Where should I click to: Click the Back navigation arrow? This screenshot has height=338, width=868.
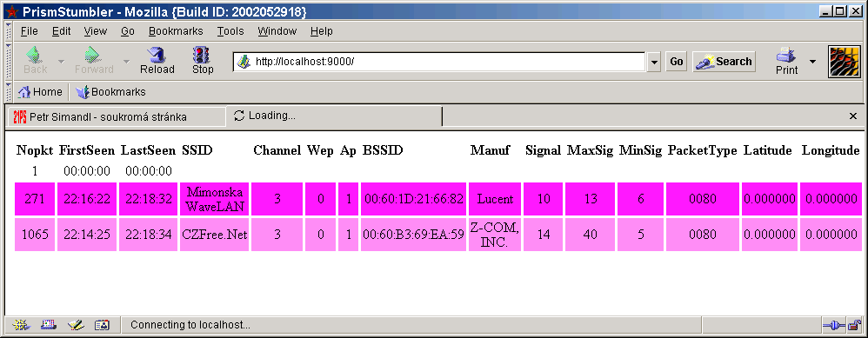(35, 60)
